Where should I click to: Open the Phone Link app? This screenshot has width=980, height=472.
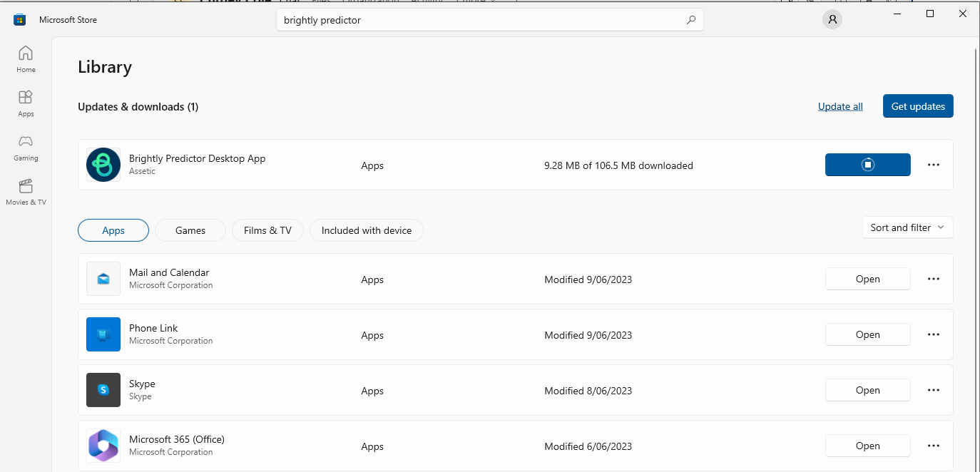867,334
